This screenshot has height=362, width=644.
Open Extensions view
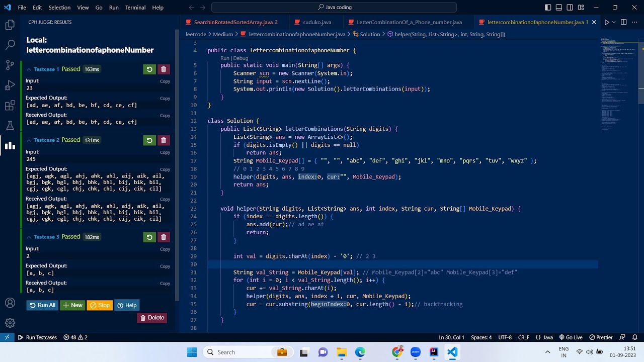point(10,106)
